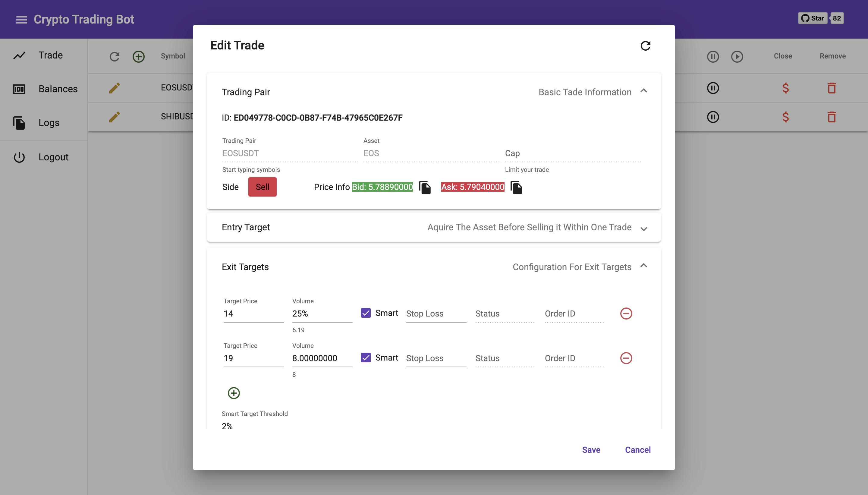Copy the Ask price to clipboard
This screenshot has width=868, height=495.
pyautogui.click(x=516, y=187)
